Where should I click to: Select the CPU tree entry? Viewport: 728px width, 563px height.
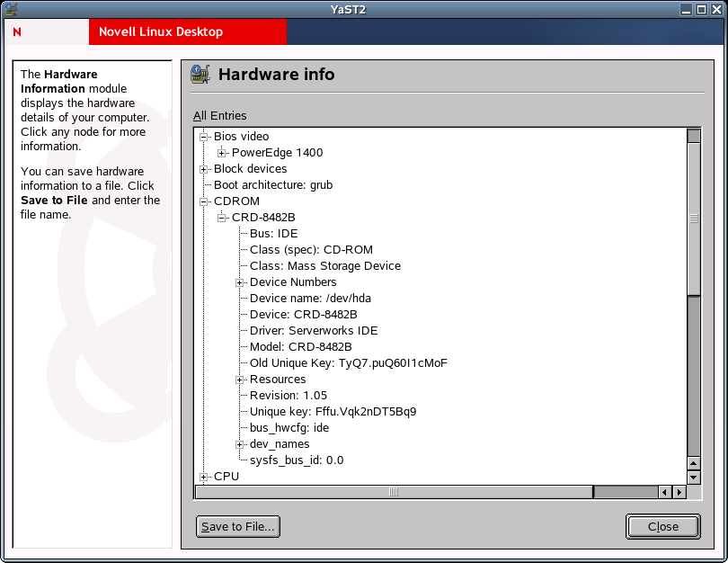coord(226,477)
